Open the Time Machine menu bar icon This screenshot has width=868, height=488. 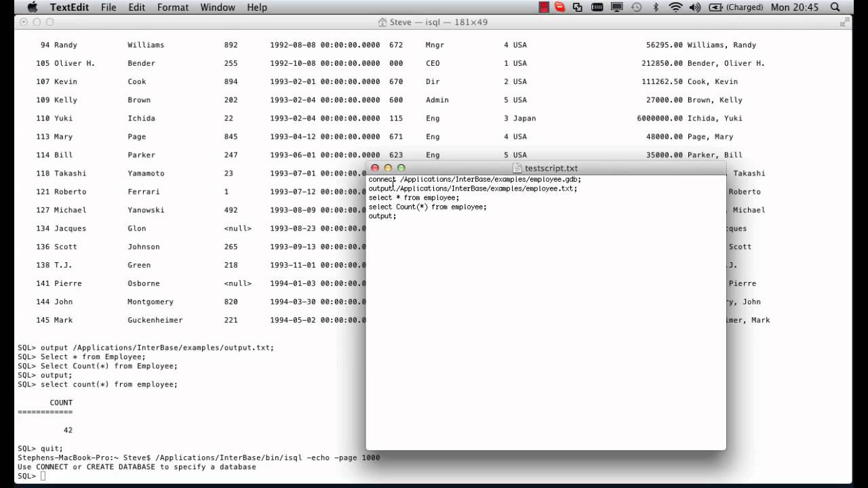[x=636, y=7]
